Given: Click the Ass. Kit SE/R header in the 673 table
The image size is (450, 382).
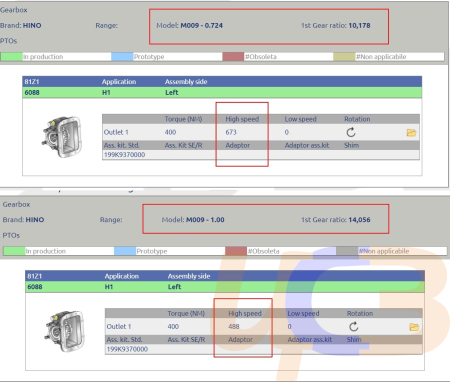Looking at the screenshot, I should pos(183,145).
